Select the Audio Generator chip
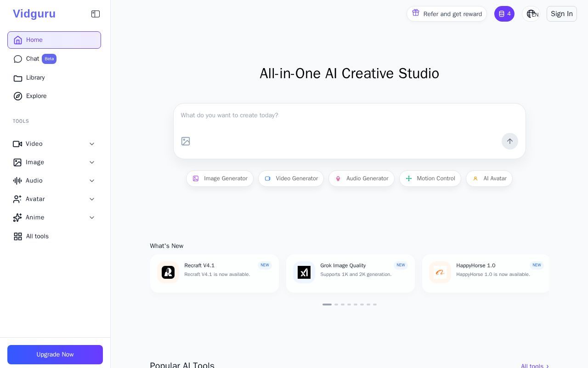Image resolution: width=588 pixels, height=368 pixels. pos(362,178)
